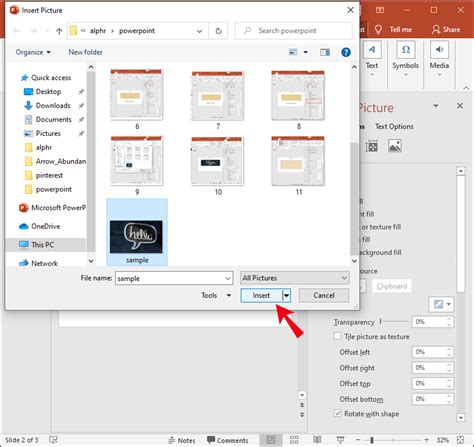The height and width of the screenshot is (447, 474).
Task: Open Desktop in navigation pane
Action: tap(43, 92)
